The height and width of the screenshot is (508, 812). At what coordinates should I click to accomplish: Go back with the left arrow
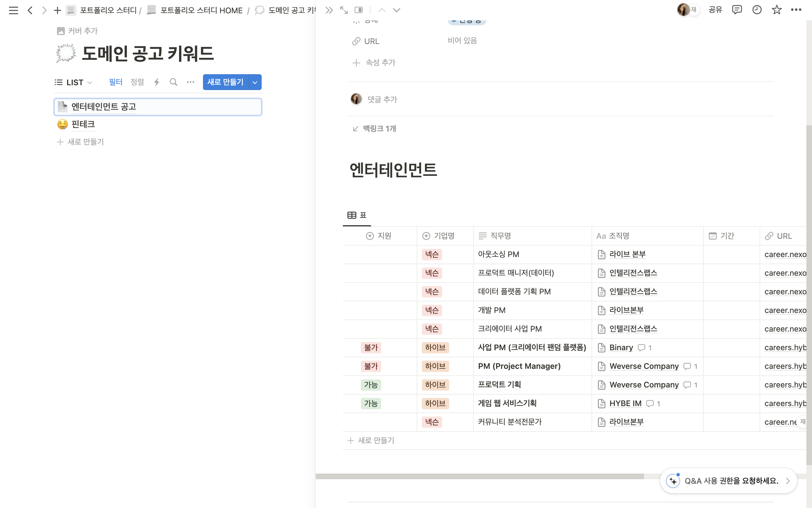30,10
